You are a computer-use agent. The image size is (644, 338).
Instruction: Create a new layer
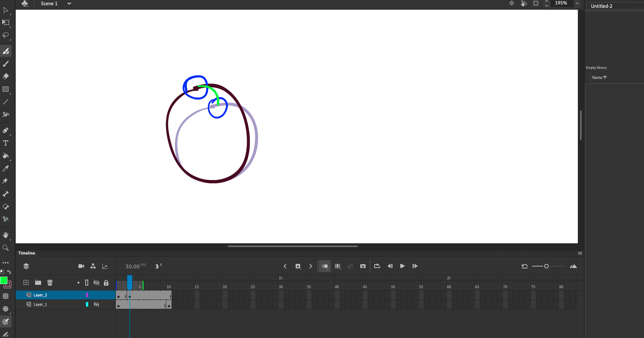pos(25,283)
